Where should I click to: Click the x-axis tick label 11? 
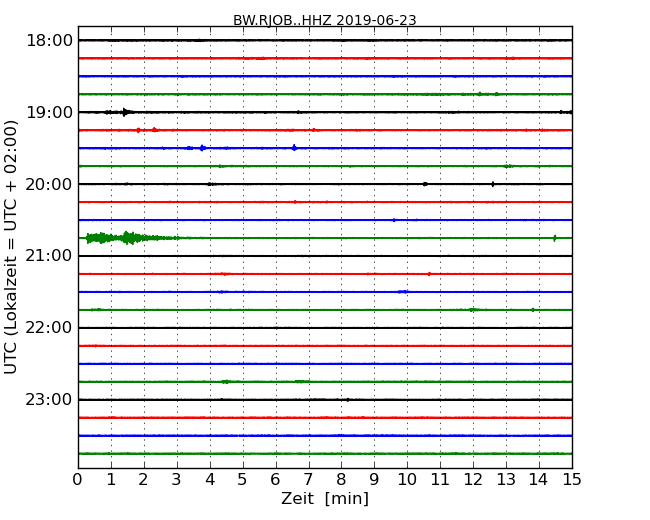tap(440, 479)
